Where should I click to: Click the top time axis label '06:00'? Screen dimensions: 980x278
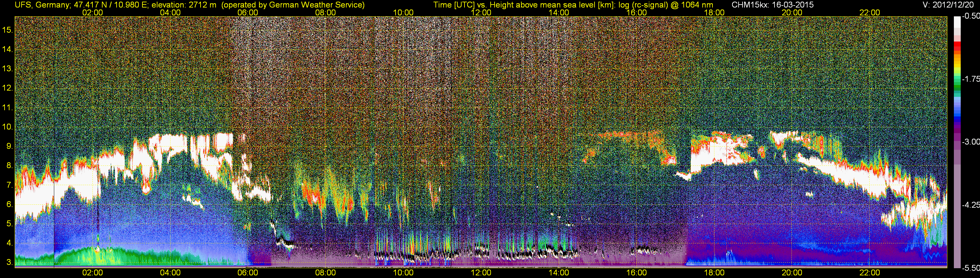click(248, 12)
